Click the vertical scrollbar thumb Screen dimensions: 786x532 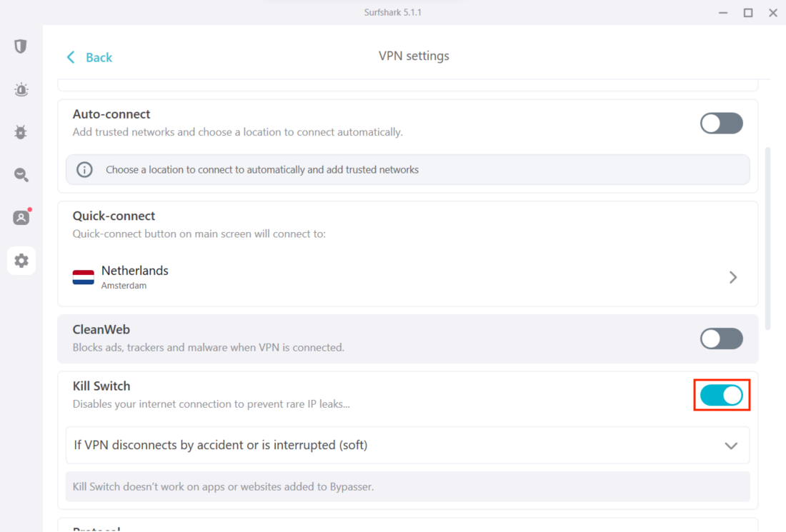click(768, 238)
